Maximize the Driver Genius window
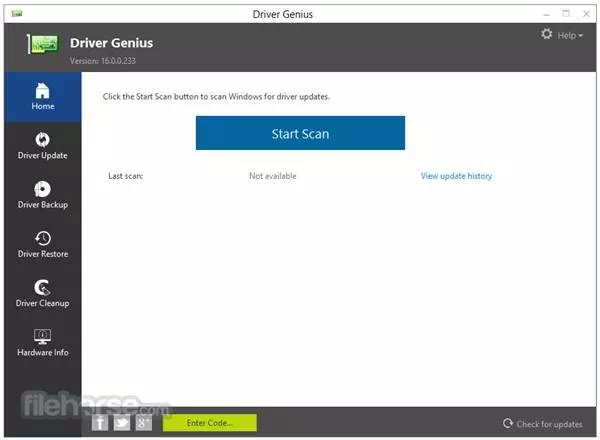 (566, 14)
